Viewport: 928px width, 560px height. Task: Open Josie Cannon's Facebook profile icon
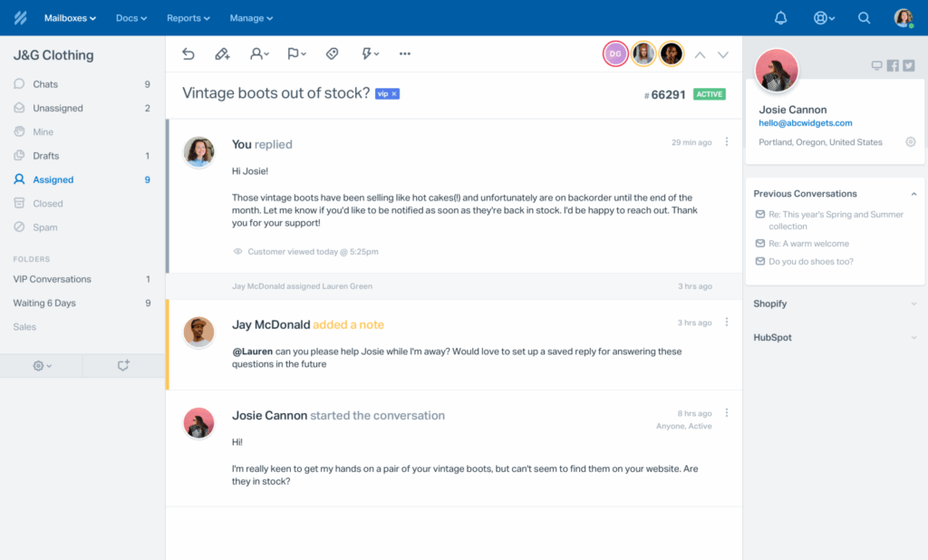pyautogui.click(x=893, y=65)
